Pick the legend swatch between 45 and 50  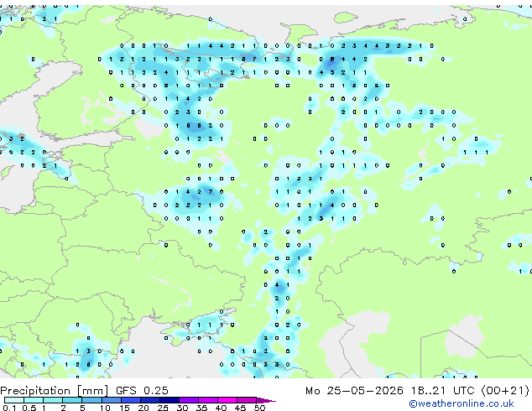coord(247,400)
